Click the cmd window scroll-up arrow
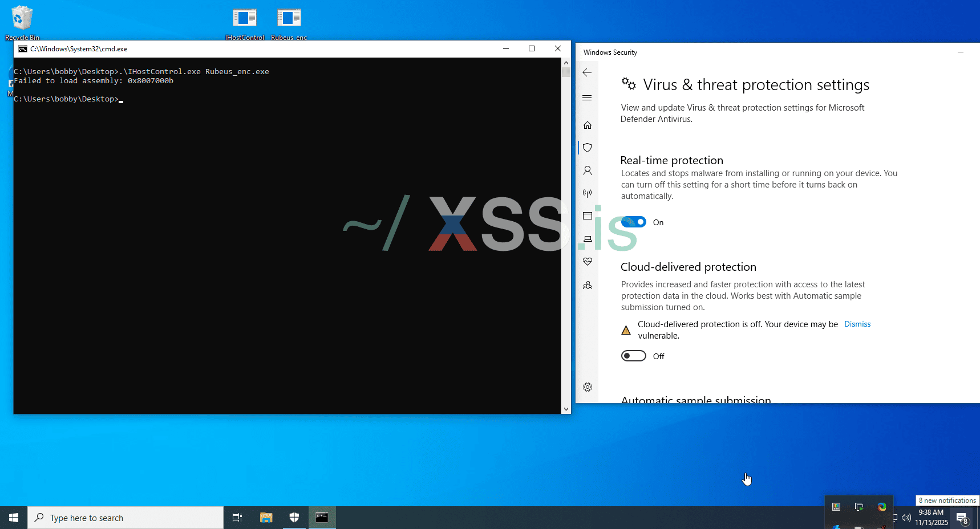 566,63
